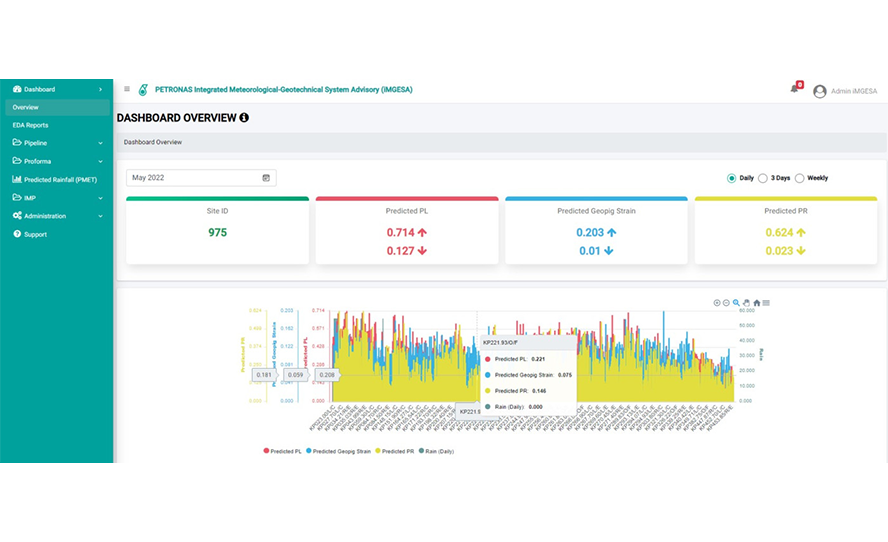Toggle the hamburger sidebar menu icon
This screenshot has width=888, height=542.
127,89
